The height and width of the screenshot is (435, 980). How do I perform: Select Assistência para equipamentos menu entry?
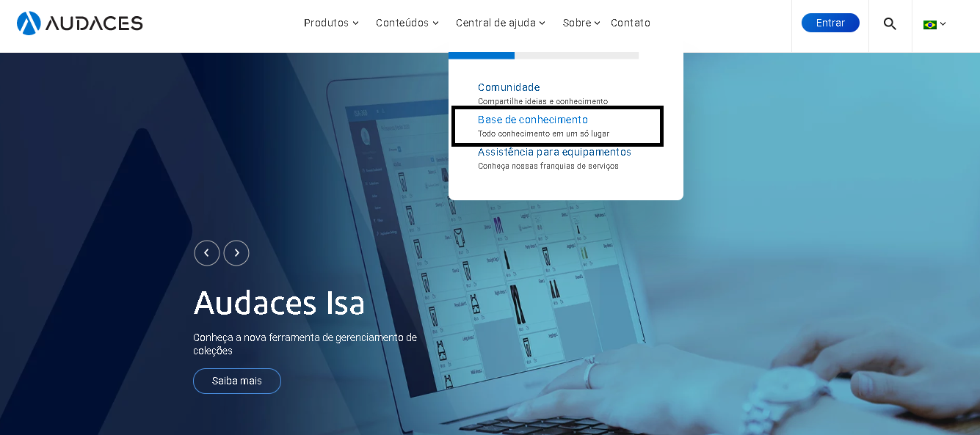tap(554, 152)
